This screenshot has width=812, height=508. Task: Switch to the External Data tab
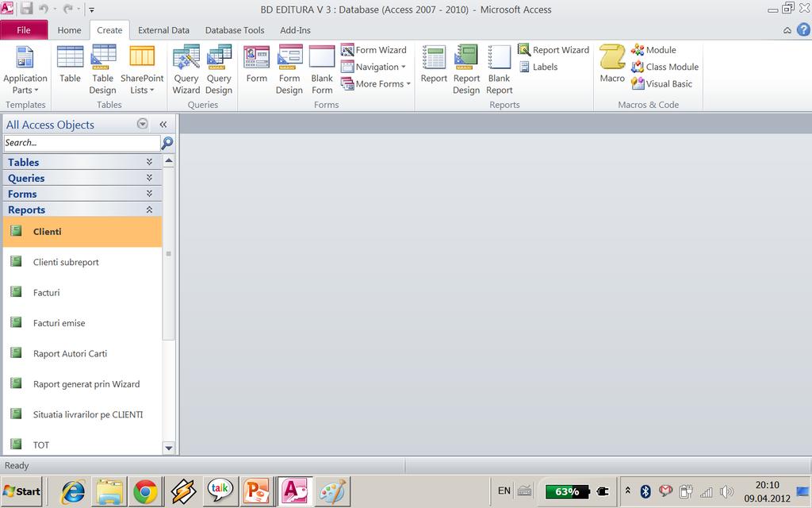click(x=163, y=30)
